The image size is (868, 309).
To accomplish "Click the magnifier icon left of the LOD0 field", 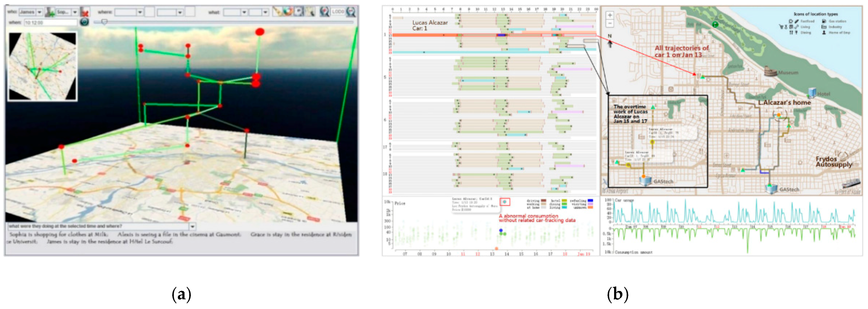I will (x=324, y=11).
